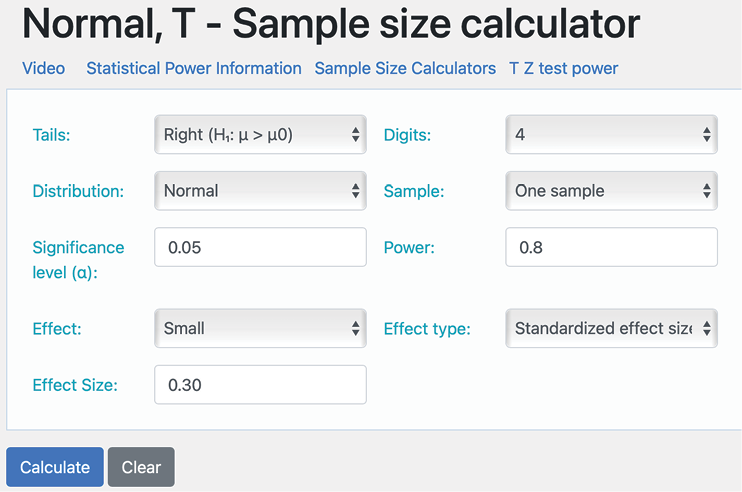Follow the Statistical Power Information link
The width and height of the screenshot is (742, 492).
(x=193, y=68)
